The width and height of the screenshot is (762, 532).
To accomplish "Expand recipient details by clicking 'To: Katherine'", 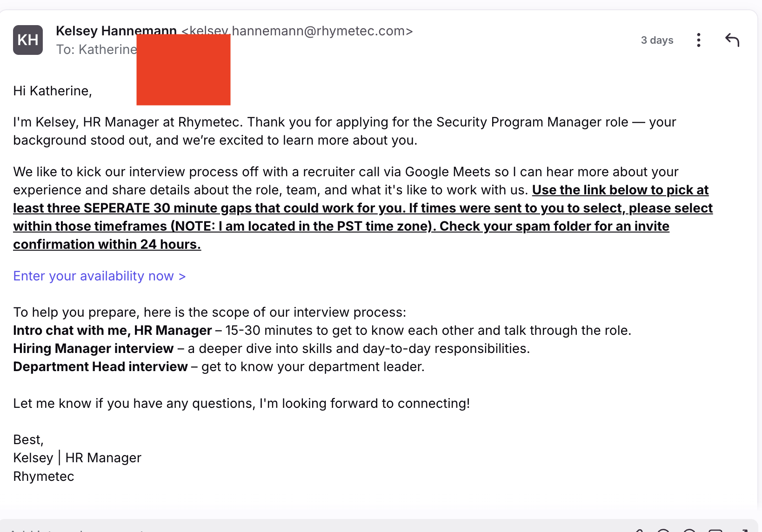I will point(96,49).
